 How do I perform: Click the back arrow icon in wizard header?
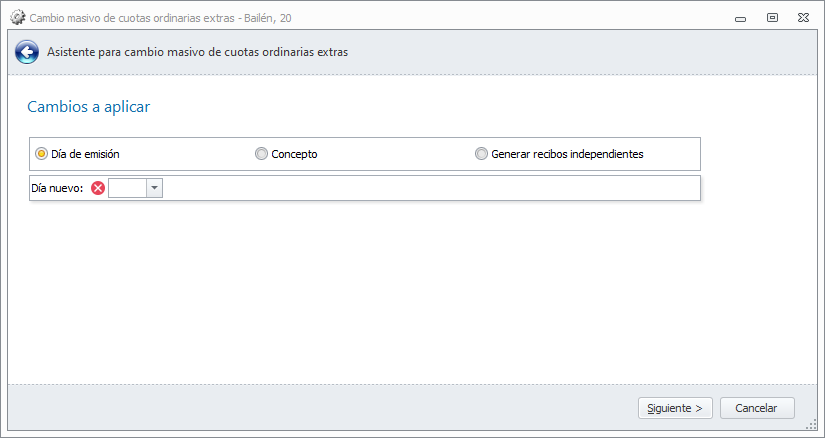(27, 52)
